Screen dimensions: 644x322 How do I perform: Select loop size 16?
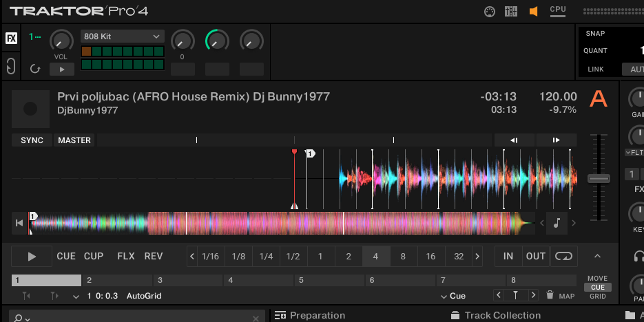(430, 257)
